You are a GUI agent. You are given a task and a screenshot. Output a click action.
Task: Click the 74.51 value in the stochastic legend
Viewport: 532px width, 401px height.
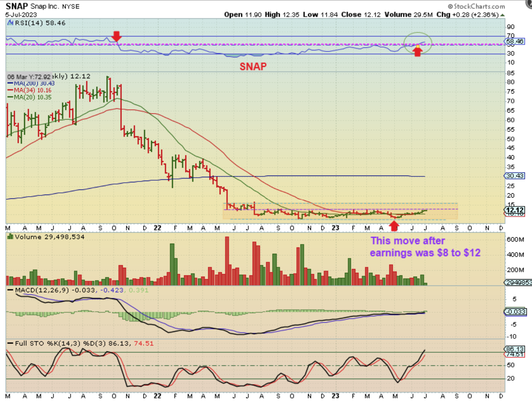tap(144, 344)
